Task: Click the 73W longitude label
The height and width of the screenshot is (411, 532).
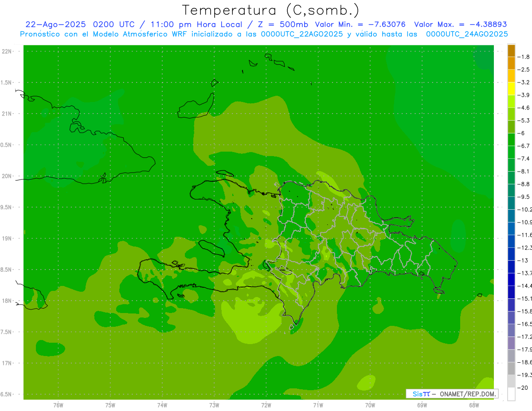Action: pyautogui.click(x=214, y=405)
